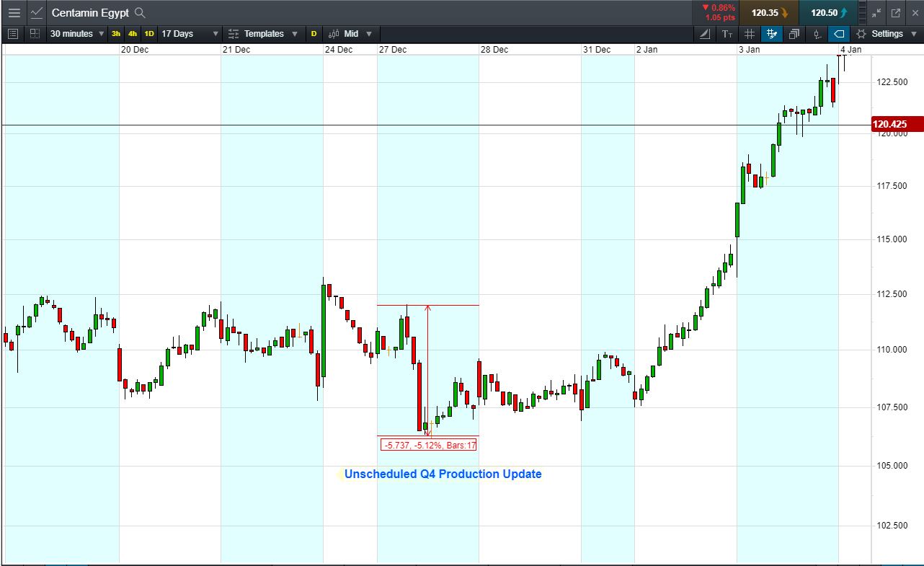
Task: Click the line chart icon beside Centamin Egypt
Action: 37,12
